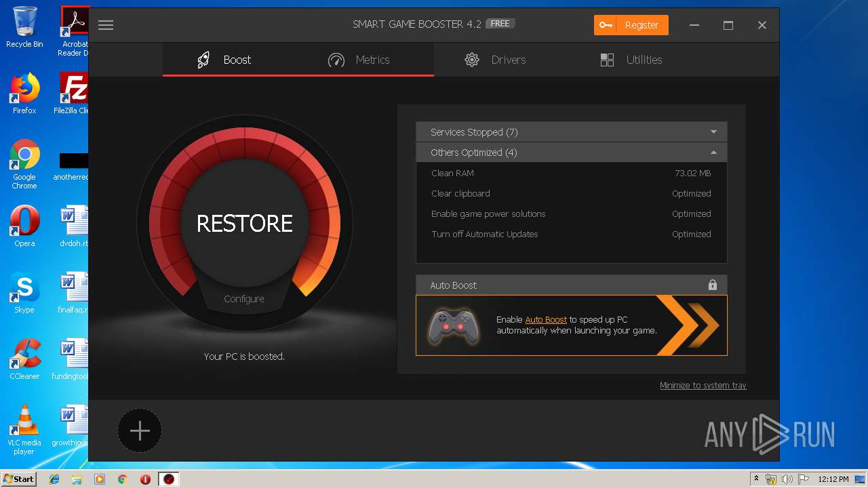This screenshot has width=868, height=488.
Task: Select the CCleaner desktop shortcut
Action: tap(24, 359)
